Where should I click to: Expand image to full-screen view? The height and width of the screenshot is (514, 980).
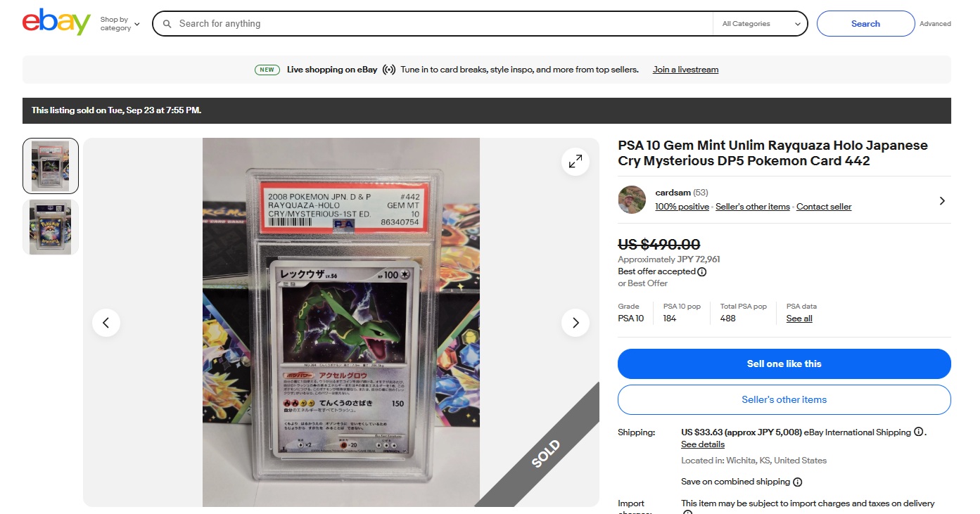575,161
